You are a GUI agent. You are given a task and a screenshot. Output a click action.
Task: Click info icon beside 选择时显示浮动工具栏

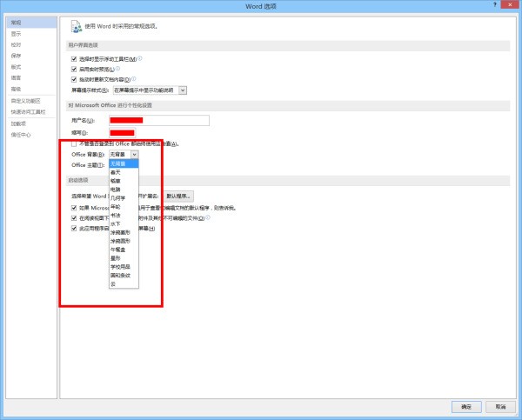(140, 58)
